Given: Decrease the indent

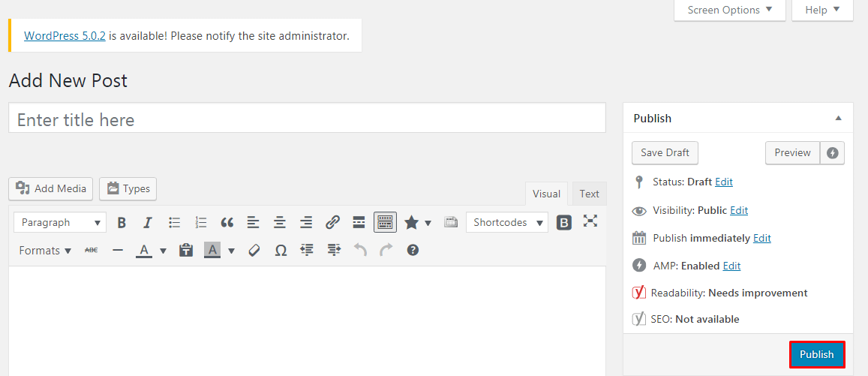Looking at the screenshot, I should pos(307,251).
